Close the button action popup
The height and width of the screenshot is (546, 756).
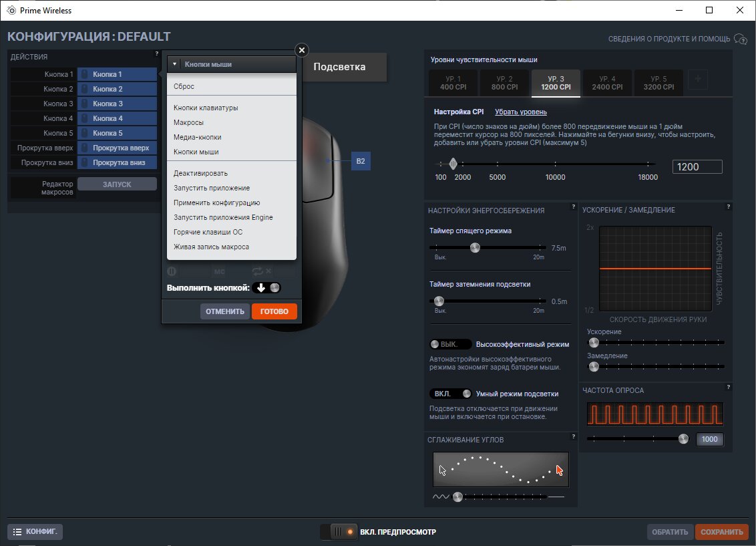pyautogui.click(x=302, y=50)
